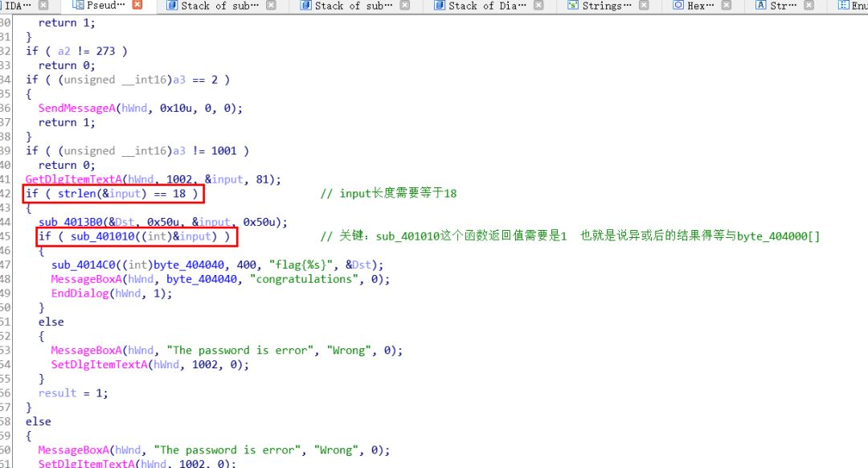Click the Hex view tab icon

(x=678, y=5)
